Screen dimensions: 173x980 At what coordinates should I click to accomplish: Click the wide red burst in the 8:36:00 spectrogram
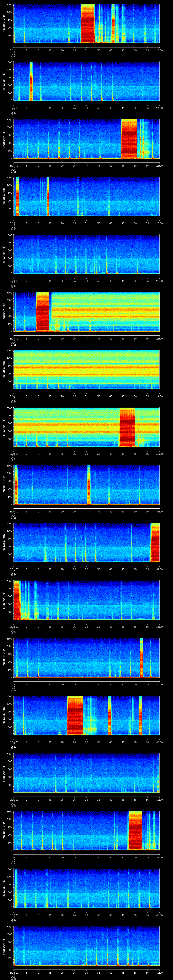tap(135, 831)
